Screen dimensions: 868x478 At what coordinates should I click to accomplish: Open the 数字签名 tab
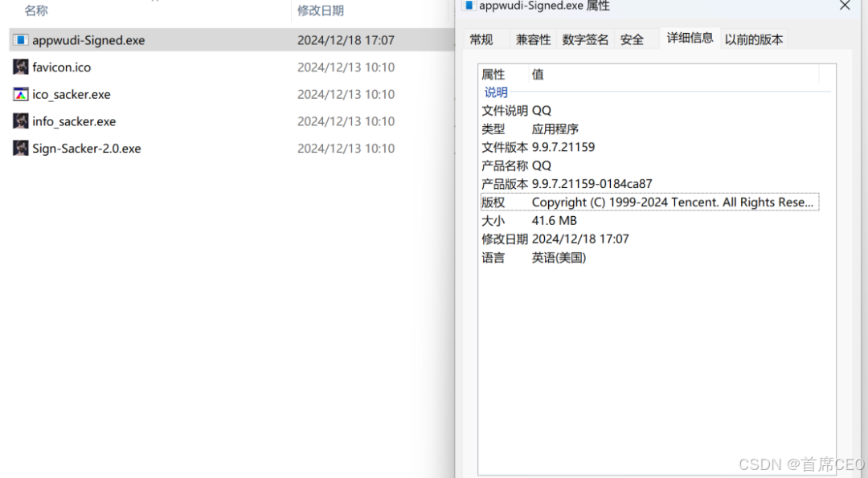point(585,39)
